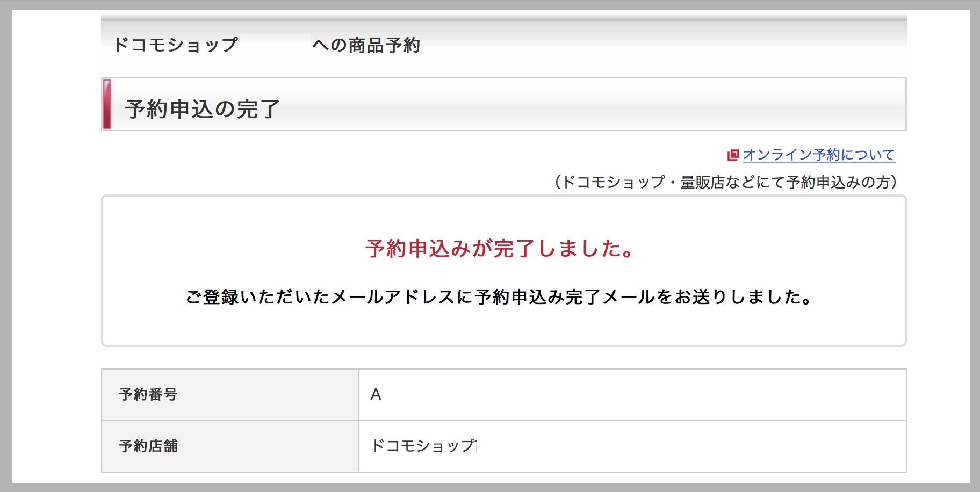Click the email confirmation sentence ご登録いただいた…

[x=500, y=296]
